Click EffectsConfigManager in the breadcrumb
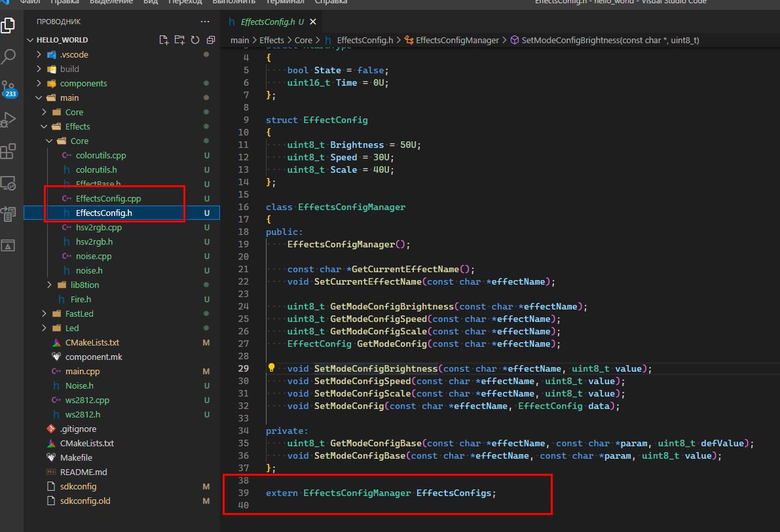 (457, 40)
